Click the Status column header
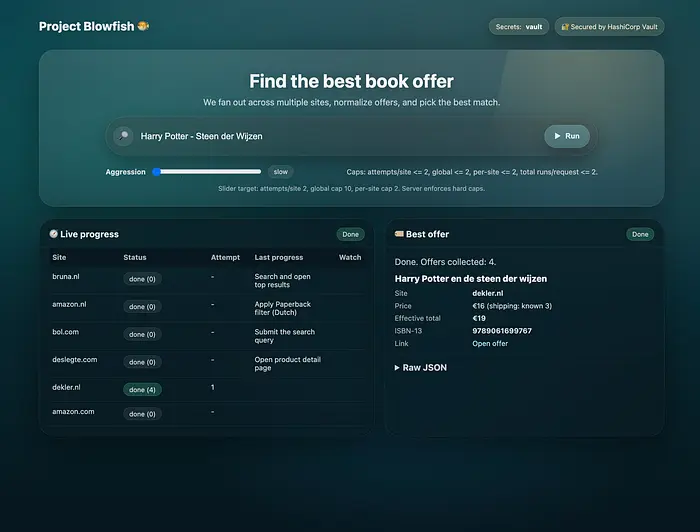 pyautogui.click(x=135, y=257)
